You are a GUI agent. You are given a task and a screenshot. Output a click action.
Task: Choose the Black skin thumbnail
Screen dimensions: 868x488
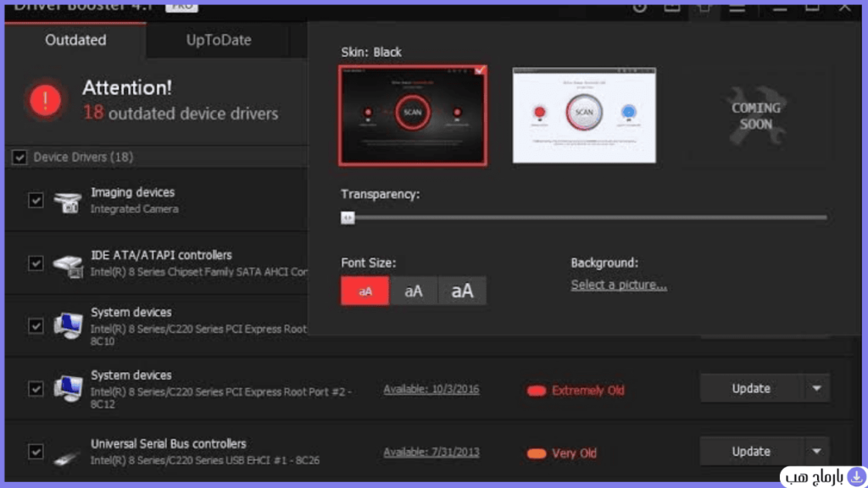coord(413,115)
